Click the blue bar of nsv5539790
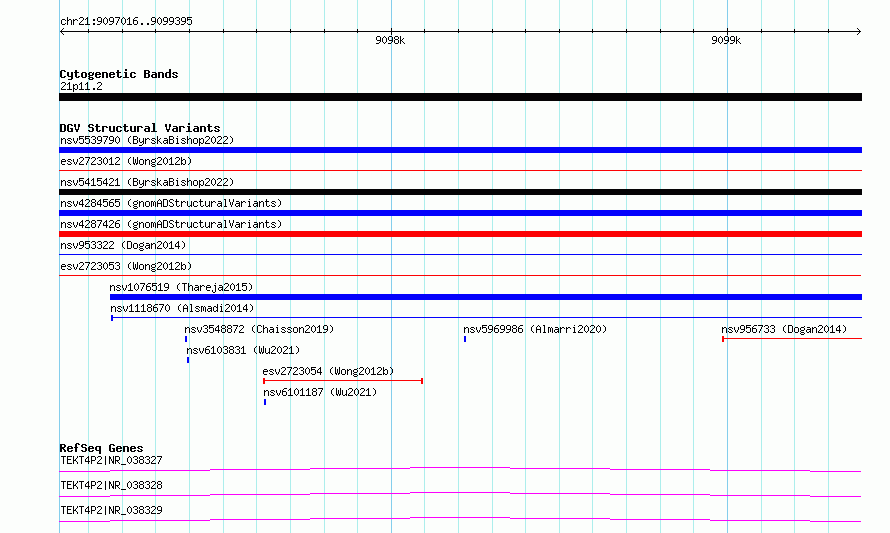This screenshot has width=890, height=533. coord(460,150)
